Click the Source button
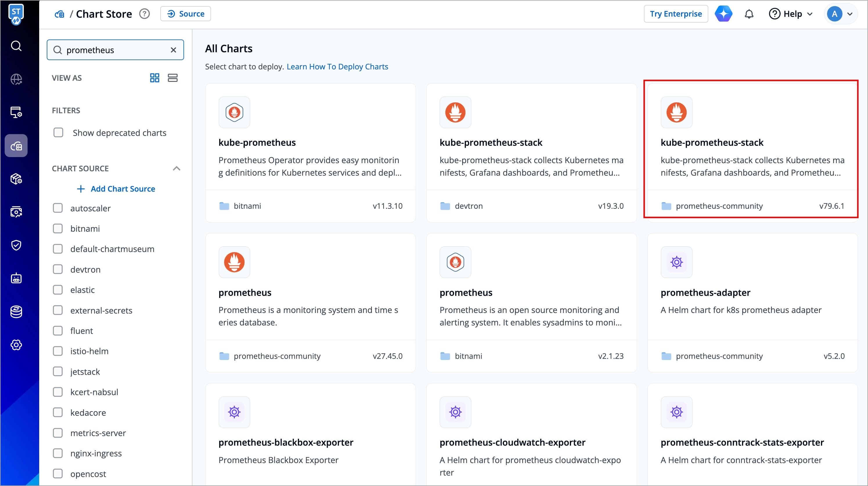868x486 pixels. (185, 14)
